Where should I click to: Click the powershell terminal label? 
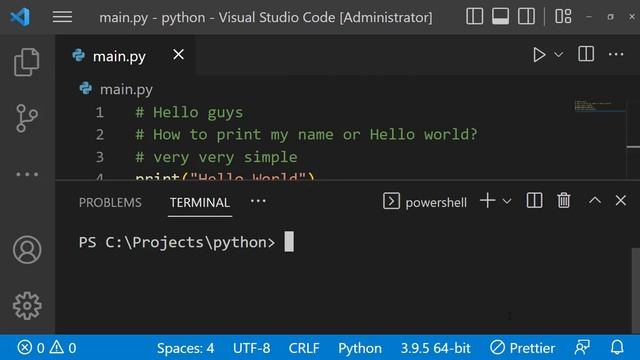point(436,202)
